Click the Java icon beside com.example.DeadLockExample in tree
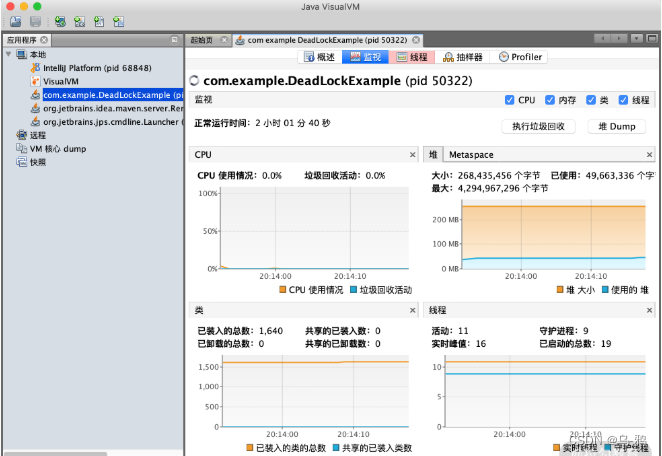The image size is (662, 456). [35, 95]
